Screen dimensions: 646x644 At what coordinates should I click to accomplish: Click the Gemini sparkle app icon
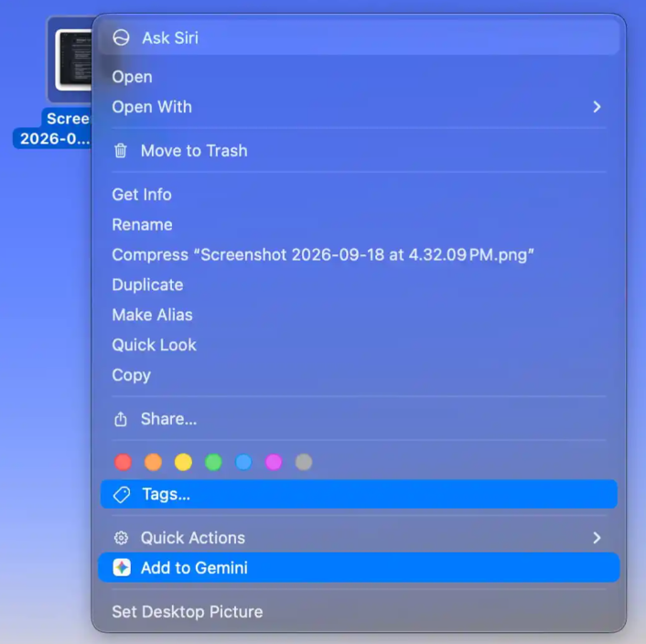(x=122, y=567)
